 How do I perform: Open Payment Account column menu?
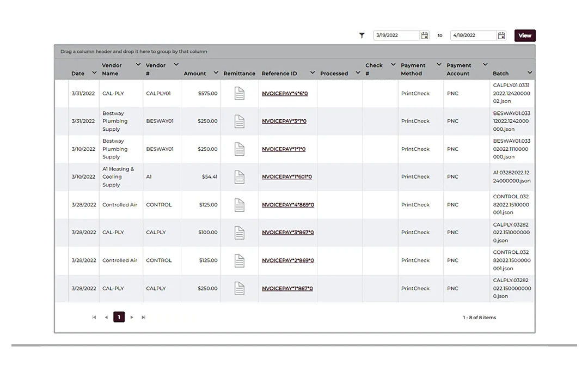tap(485, 64)
